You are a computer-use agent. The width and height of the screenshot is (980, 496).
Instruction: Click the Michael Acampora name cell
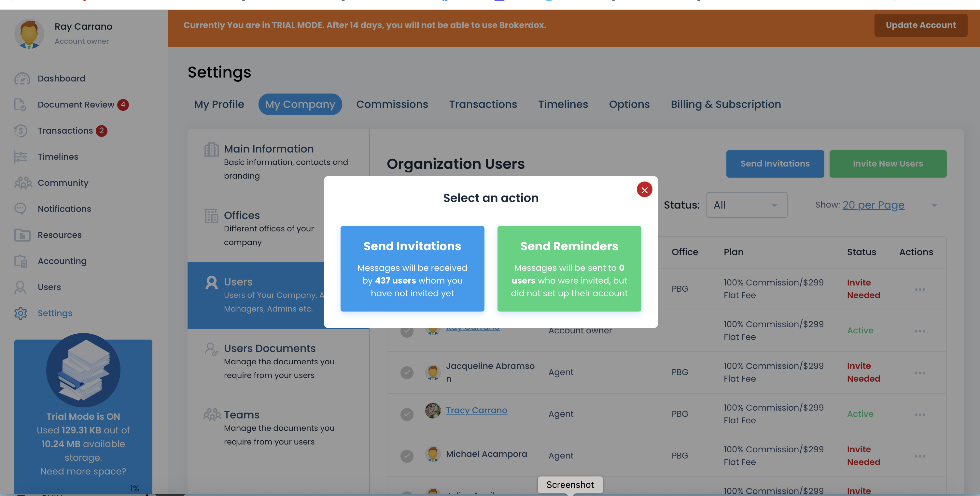point(486,454)
